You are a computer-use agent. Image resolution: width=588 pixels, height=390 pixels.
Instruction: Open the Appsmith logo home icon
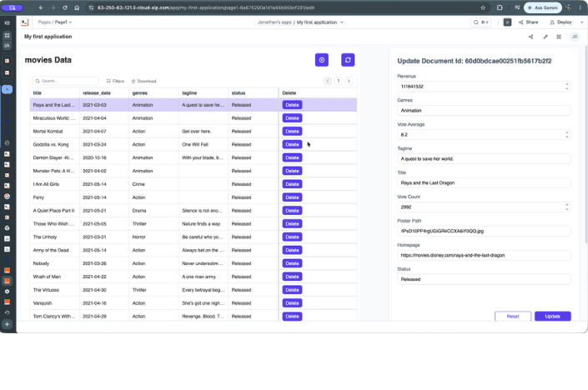(25, 22)
